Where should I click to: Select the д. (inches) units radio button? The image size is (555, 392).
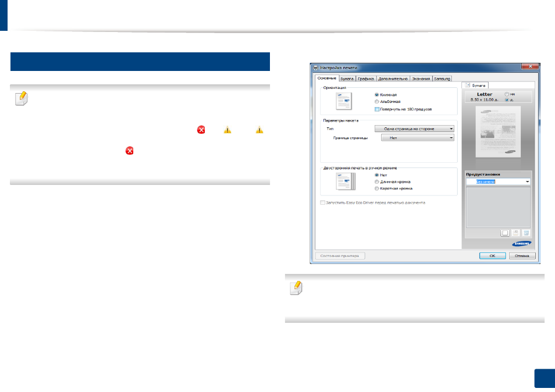[x=507, y=100]
